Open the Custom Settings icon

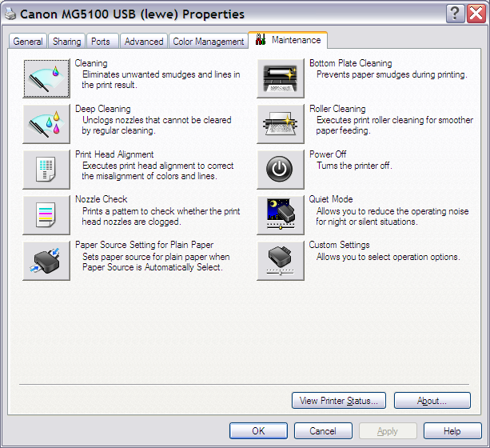click(281, 261)
